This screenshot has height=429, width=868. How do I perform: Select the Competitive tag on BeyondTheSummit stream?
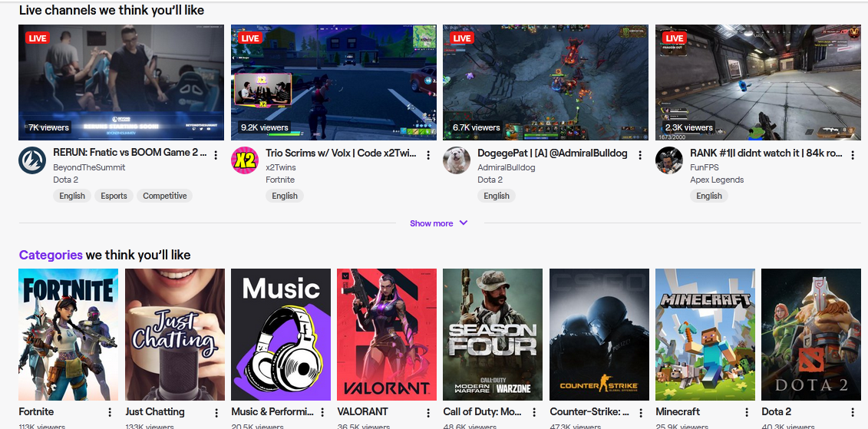click(165, 196)
